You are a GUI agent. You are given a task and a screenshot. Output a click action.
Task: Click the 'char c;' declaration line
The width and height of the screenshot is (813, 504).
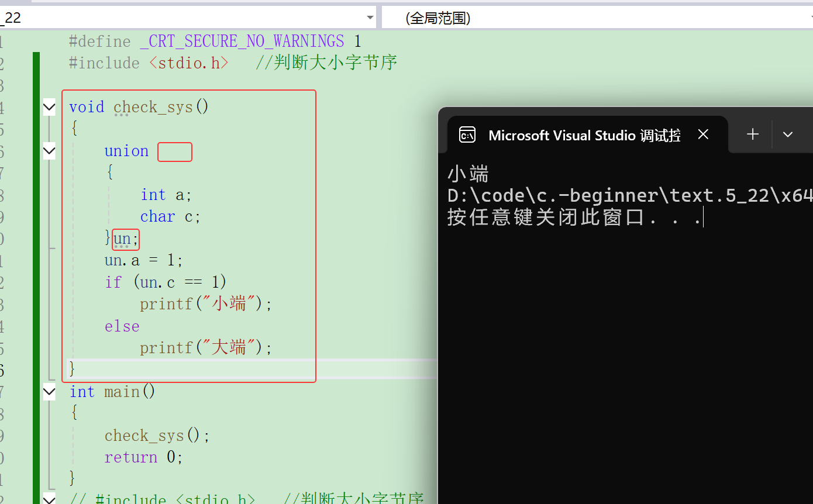pos(170,216)
